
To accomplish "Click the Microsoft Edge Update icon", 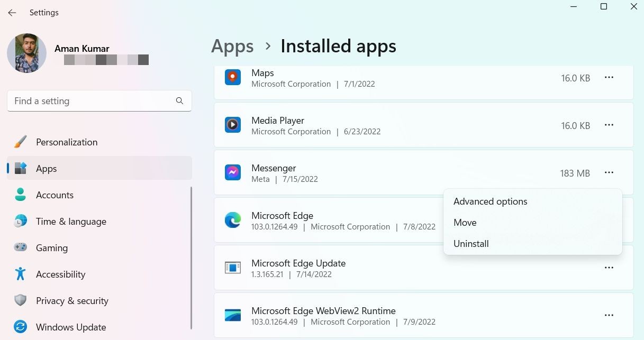I will (x=233, y=268).
